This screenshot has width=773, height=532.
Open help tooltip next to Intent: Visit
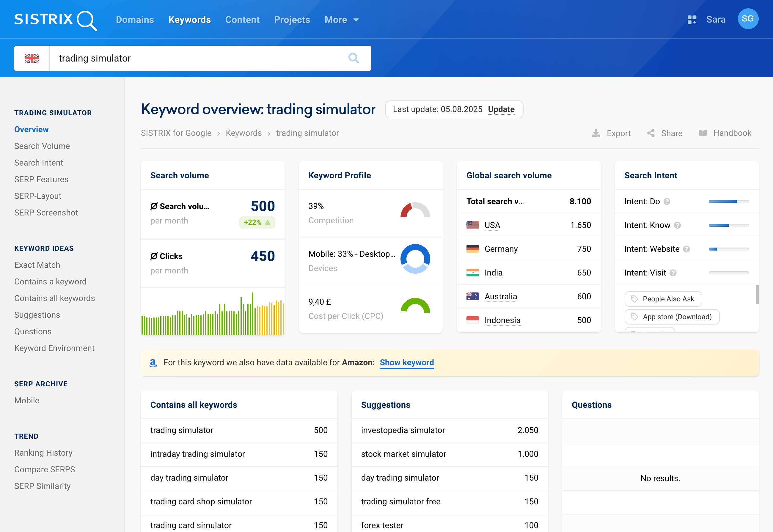pyautogui.click(x=673, y=273)
